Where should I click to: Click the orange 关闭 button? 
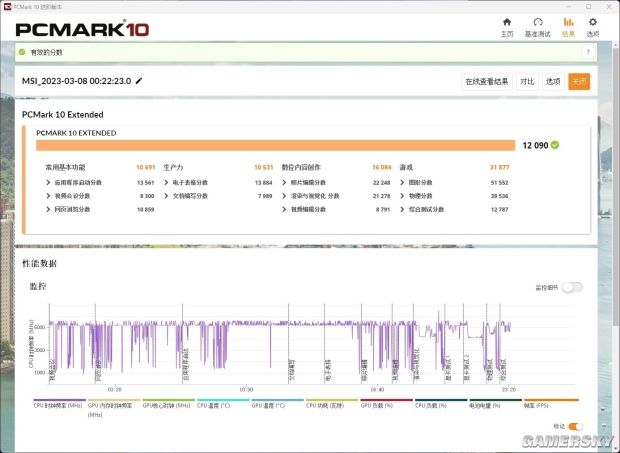[579, 81]
